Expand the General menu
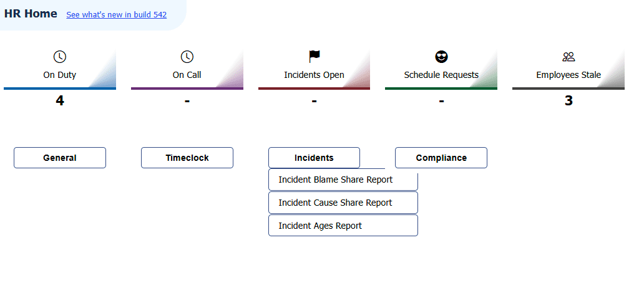 [60, 158]
